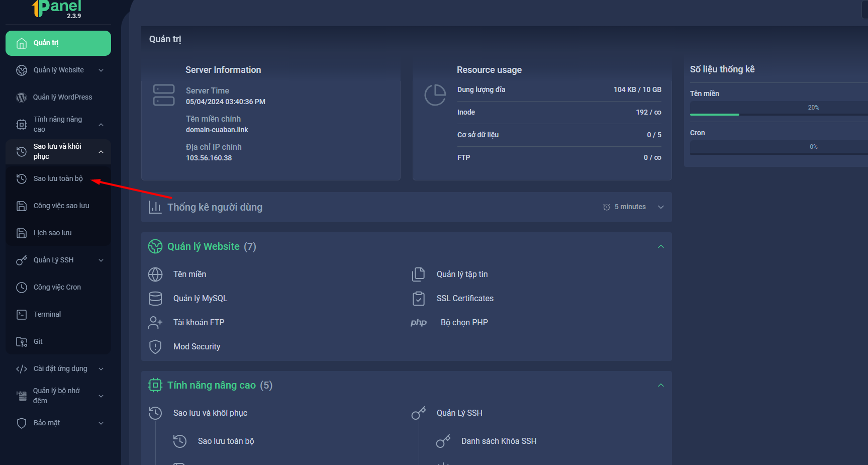Select Sao lưu toàn bộ in the sidebar
Viewport: 868px width, 465px height.
pos(58,179)
